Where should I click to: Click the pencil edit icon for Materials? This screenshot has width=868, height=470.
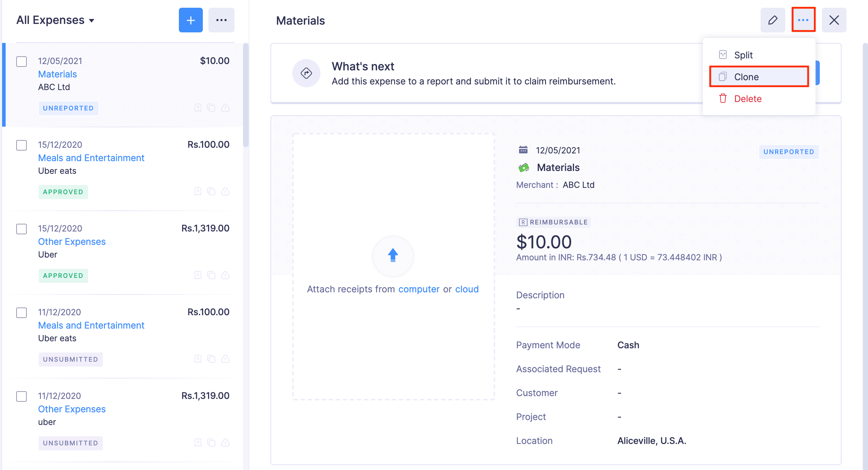pyautogui.click(x=773, y=20)
